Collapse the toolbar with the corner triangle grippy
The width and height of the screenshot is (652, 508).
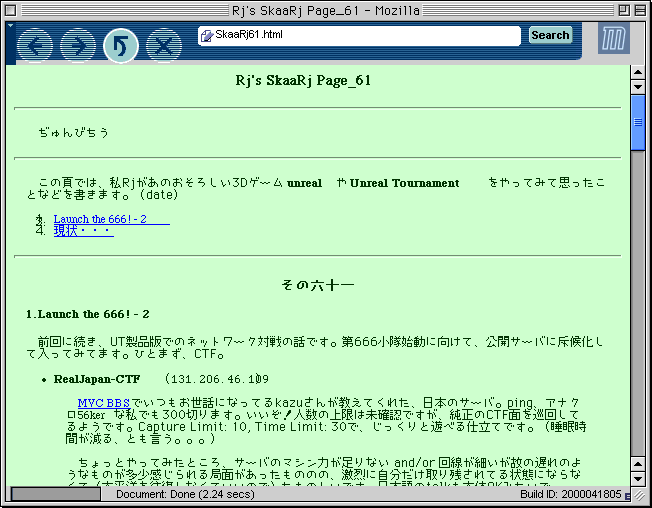coord(10,26)
